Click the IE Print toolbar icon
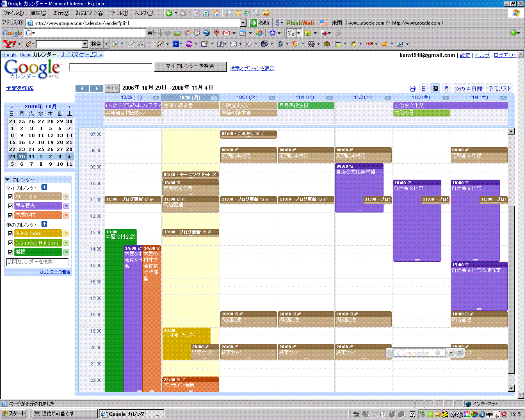The height and width of the screenshot is (420, 525). pos(256,13)
